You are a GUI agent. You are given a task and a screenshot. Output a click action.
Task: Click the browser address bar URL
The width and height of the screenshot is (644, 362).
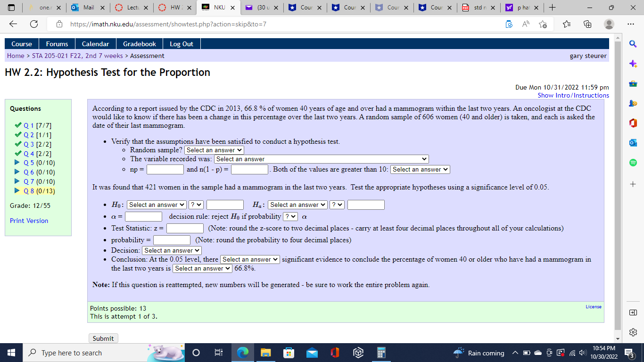[x=168, y=24]
